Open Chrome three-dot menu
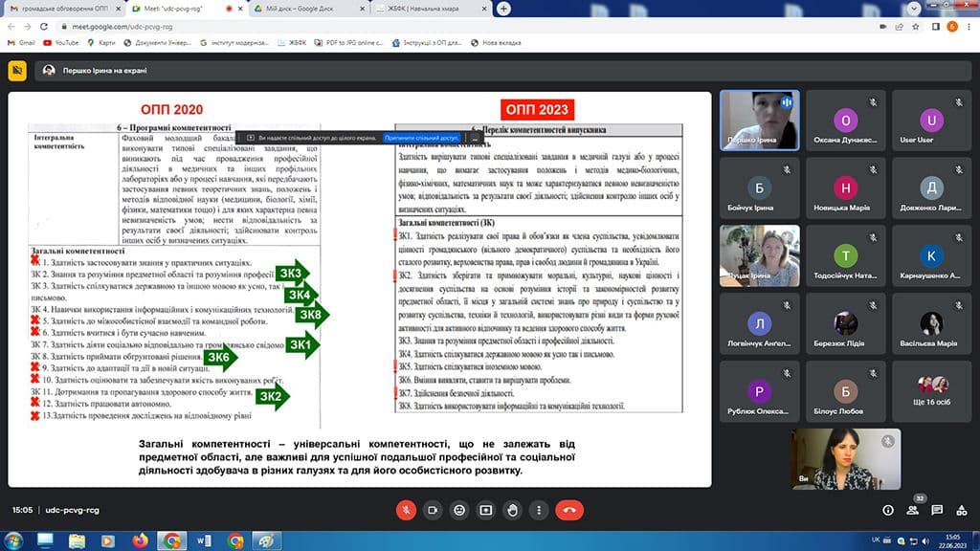 pos(969,27)
